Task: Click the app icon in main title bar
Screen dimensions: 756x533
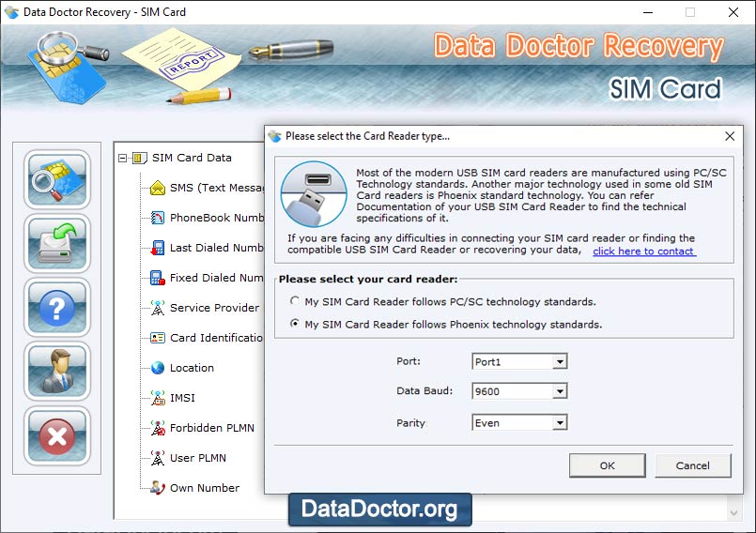Action: (x=11, y=12)
